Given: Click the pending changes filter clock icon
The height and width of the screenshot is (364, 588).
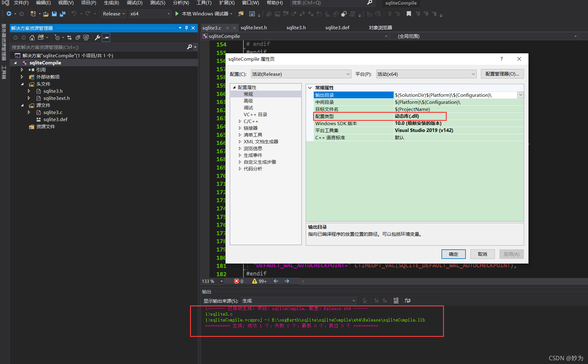Looking at the screenshot, I should click(57, 38).
